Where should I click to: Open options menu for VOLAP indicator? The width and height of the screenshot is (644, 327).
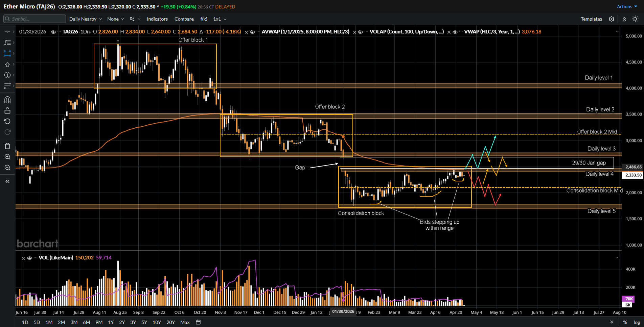point(366,32)
